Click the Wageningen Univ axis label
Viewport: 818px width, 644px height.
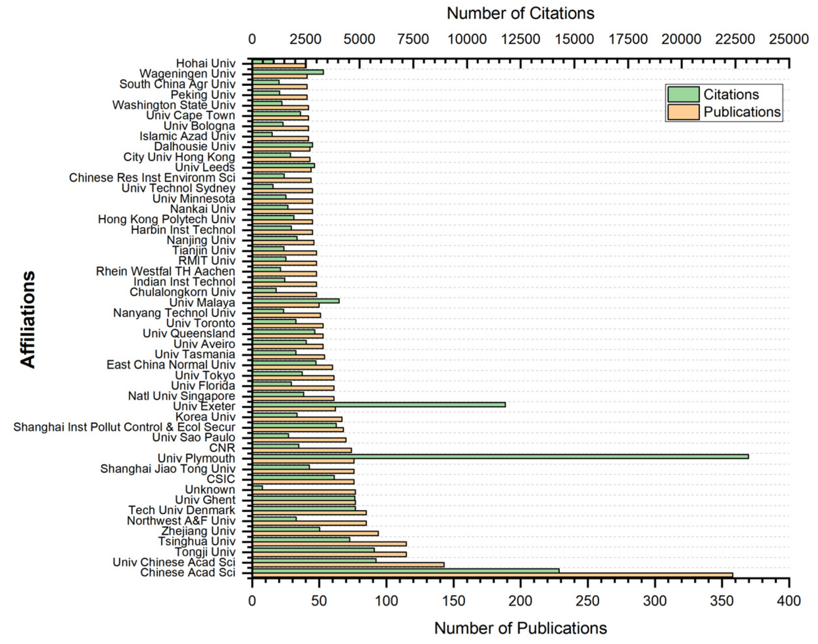[187, 74]
